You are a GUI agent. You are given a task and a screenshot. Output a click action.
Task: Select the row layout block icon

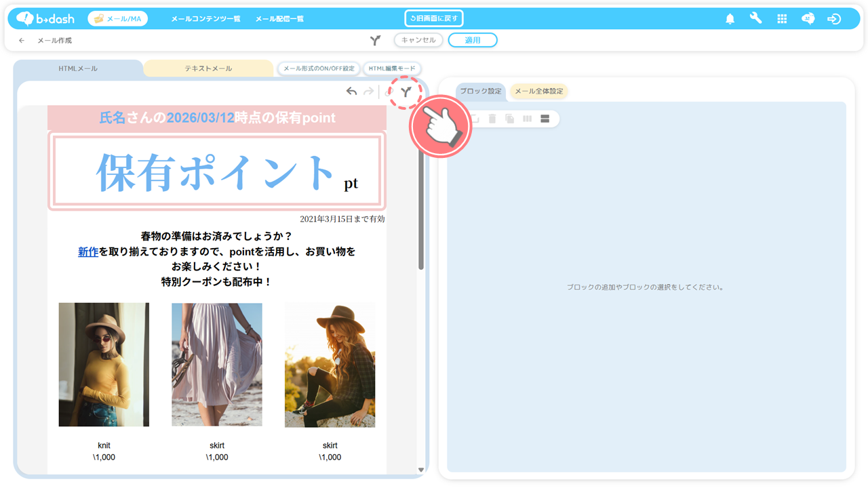545,119
